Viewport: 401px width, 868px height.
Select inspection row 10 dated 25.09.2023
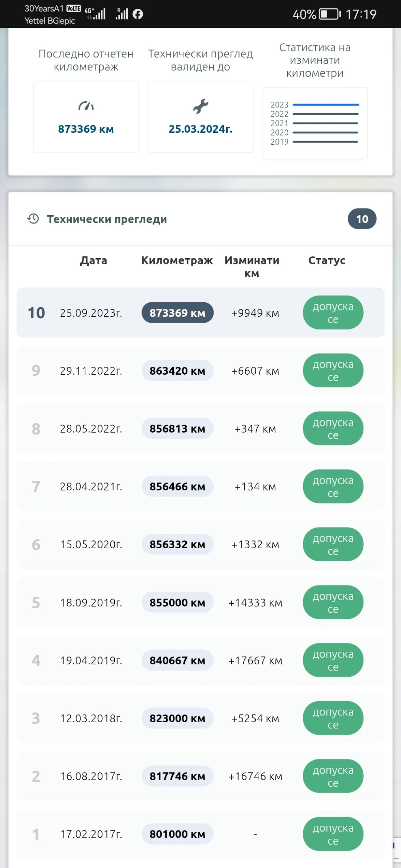pyautogui.click(x=200, y=312)
